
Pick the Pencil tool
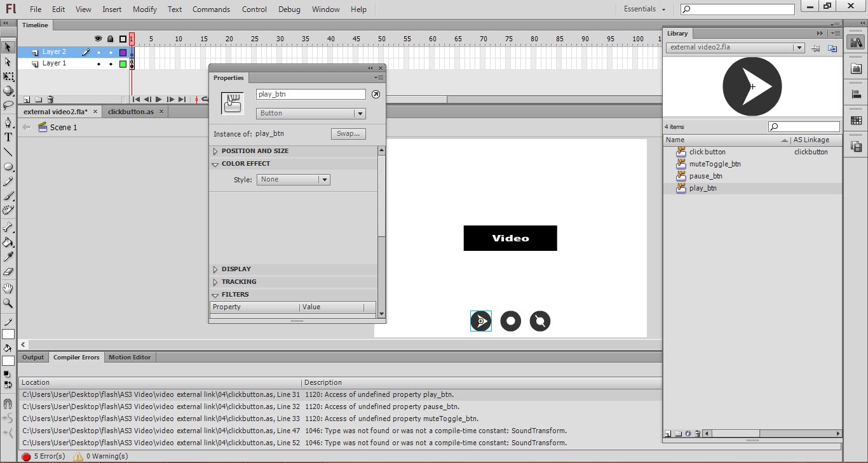8,181
